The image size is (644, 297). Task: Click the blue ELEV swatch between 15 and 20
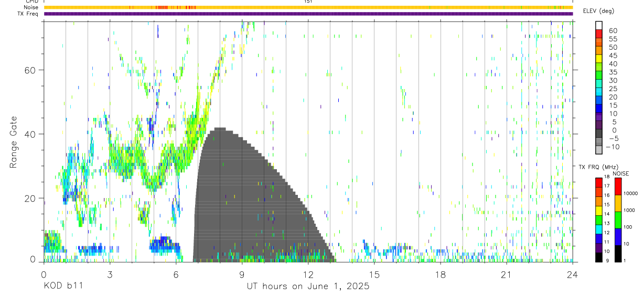click(x=599, y=101)
